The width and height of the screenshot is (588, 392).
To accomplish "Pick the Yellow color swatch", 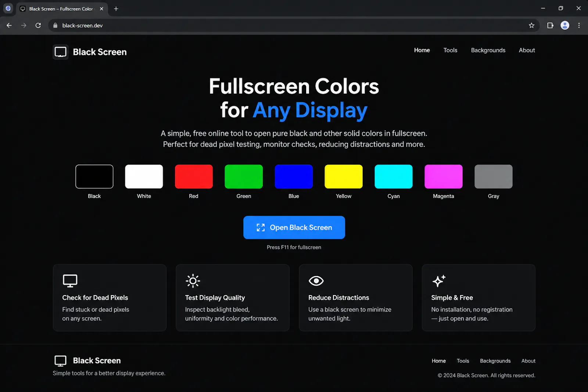I will click(x=344, y=176).
